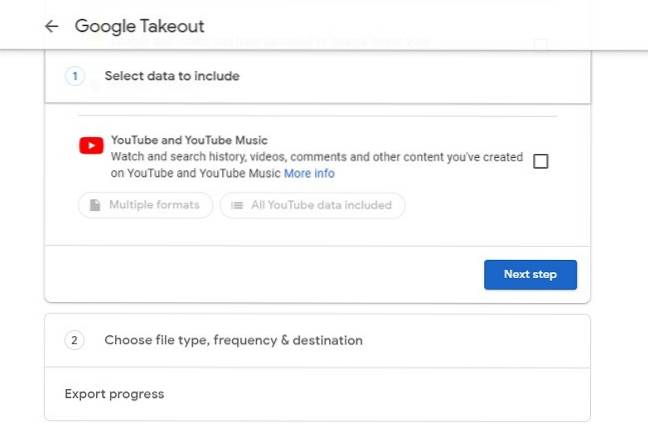The height and width of the screenshot is (427, 648).
Task: Click the YouTube and YouTube Music heading
Action: [189, 141]
